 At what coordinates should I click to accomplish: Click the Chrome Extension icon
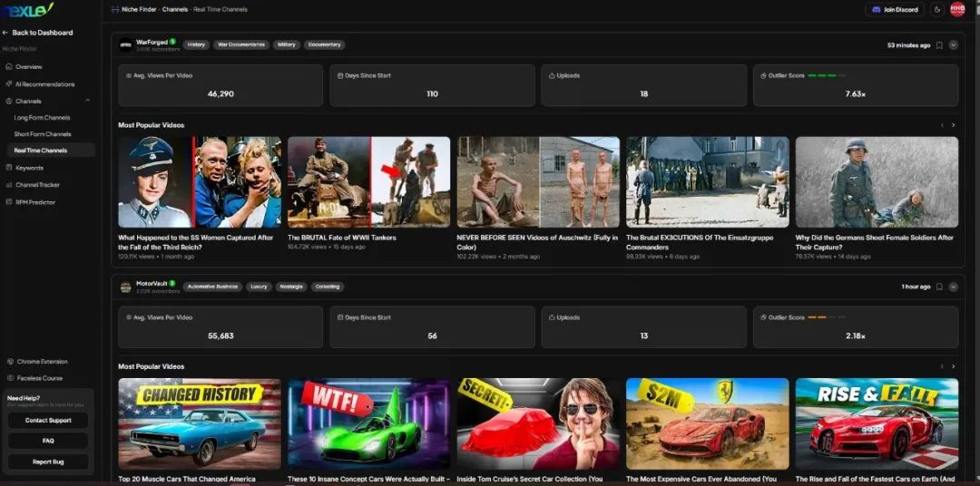click(9, 361)
